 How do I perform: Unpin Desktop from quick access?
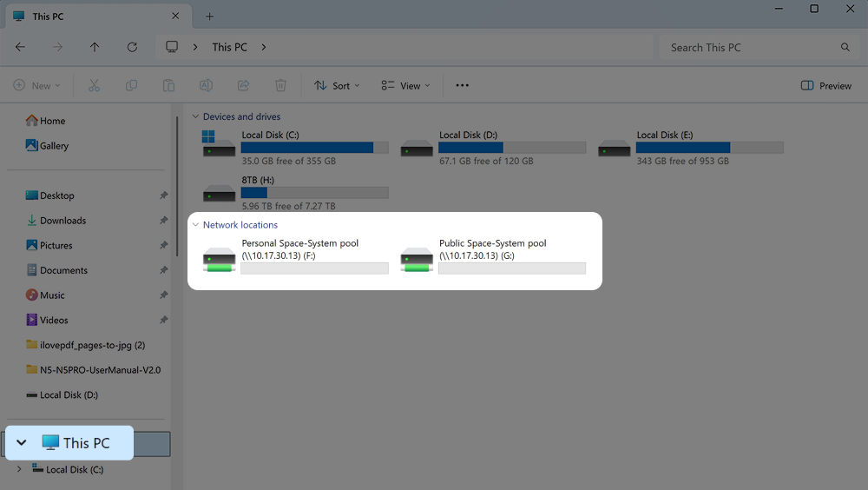tap(163, 196)
